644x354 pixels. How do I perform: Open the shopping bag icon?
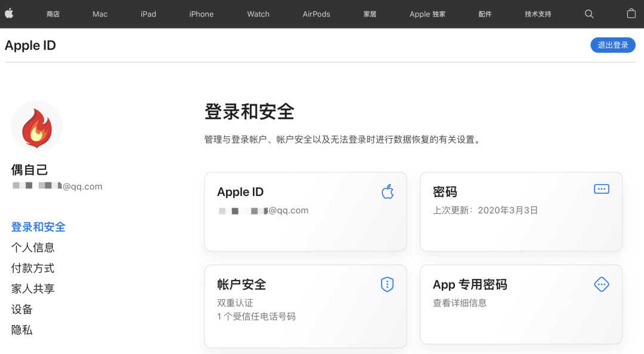(631, 14)
